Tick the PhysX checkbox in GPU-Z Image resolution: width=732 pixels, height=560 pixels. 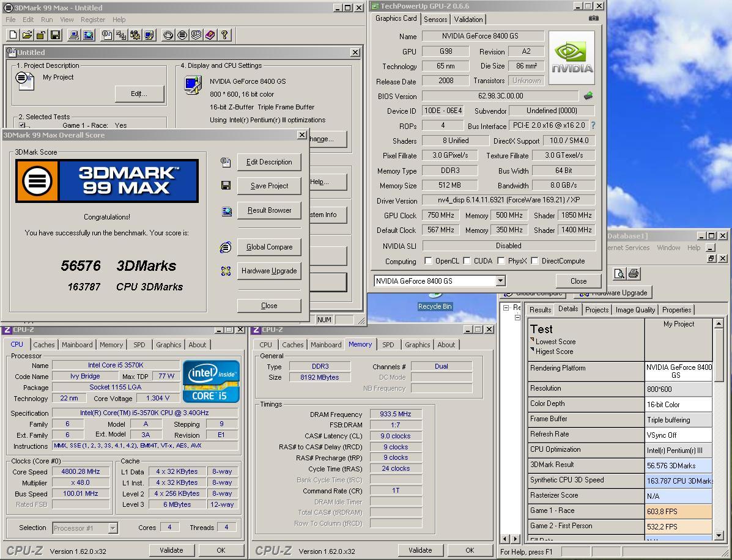pos(501,261)
